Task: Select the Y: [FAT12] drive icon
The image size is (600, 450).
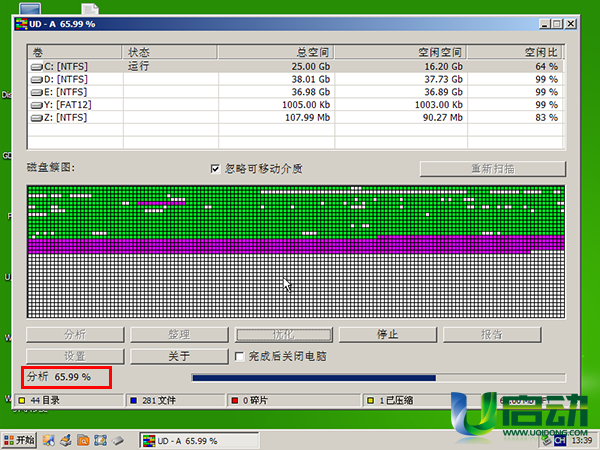Action: 37,104
